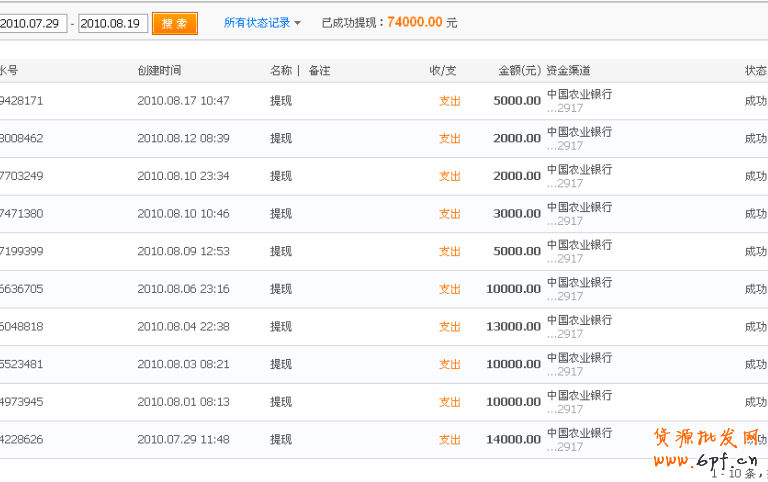Click 提现 in the 2010.08.10 23:34 row
Screen dimensions: 768x482
click(281, 176)
